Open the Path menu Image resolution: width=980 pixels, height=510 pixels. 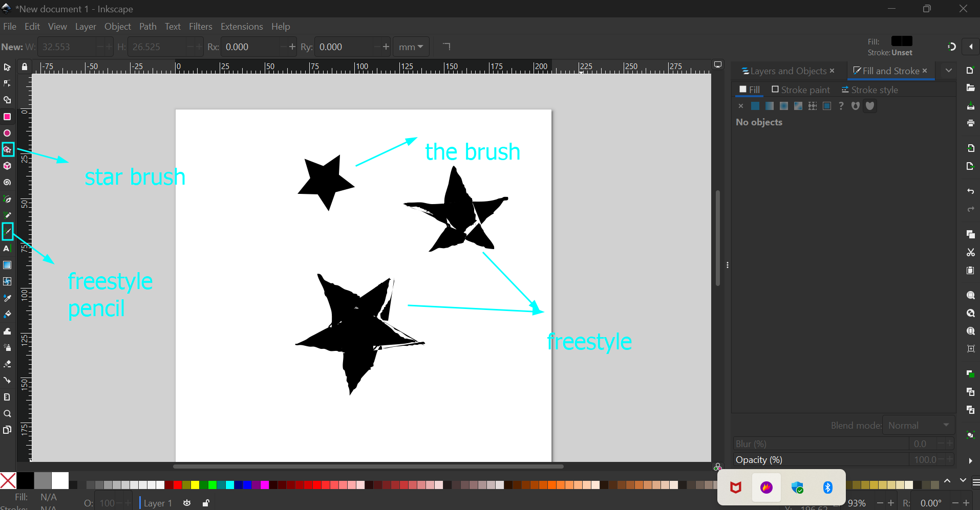click(148, 27)
